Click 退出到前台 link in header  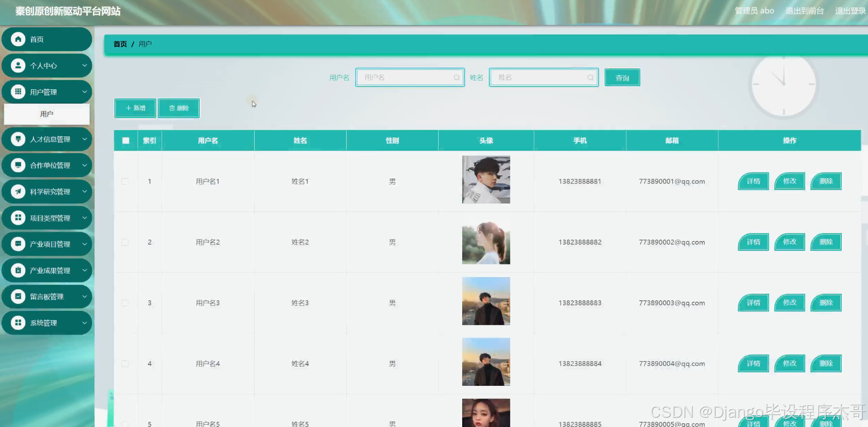click(x=805, y=11)
